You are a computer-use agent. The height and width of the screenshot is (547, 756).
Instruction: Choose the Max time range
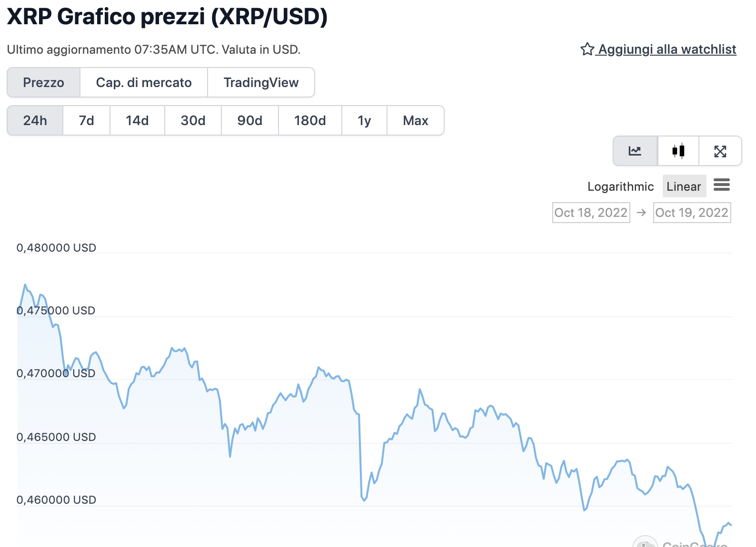coord(416,120)
